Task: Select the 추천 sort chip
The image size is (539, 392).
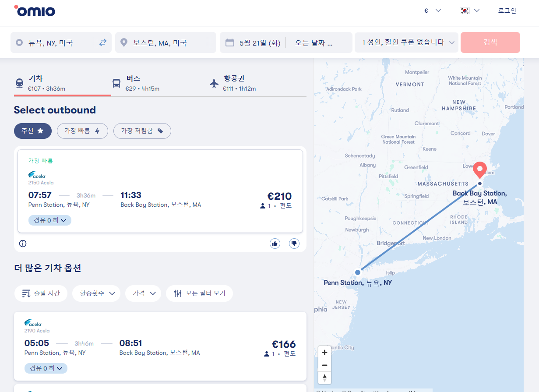Action: pos(33,131)
